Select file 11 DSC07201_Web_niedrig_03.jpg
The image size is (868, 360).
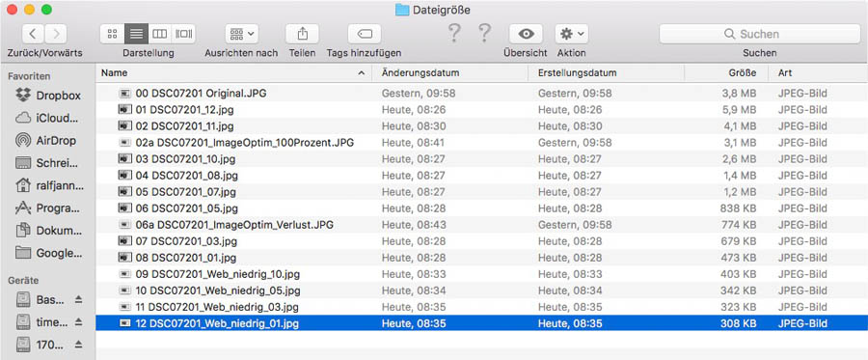pos(481,307)
